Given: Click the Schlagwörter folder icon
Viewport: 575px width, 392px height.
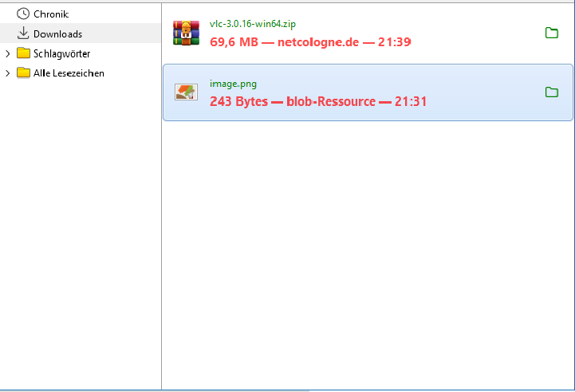Looking at the screenshot, I should [x=23, y=53].
